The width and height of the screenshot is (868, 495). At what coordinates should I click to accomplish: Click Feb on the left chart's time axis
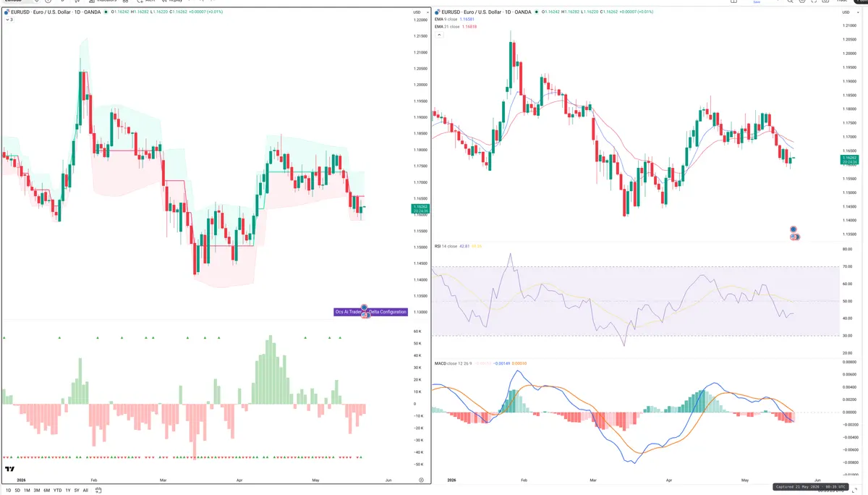[94, 480]
